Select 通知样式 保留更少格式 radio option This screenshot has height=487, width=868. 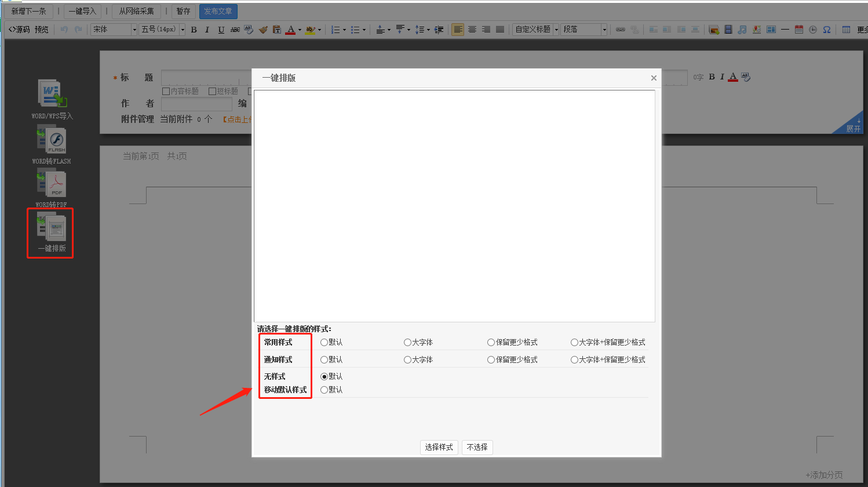point(491,360)
